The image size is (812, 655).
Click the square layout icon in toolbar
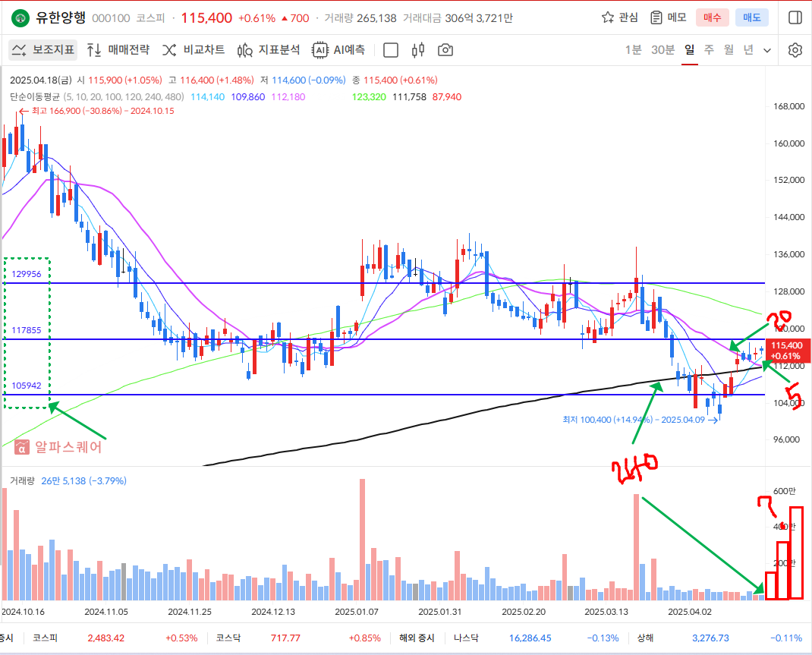pyautogui.click(x=391, y=50)
